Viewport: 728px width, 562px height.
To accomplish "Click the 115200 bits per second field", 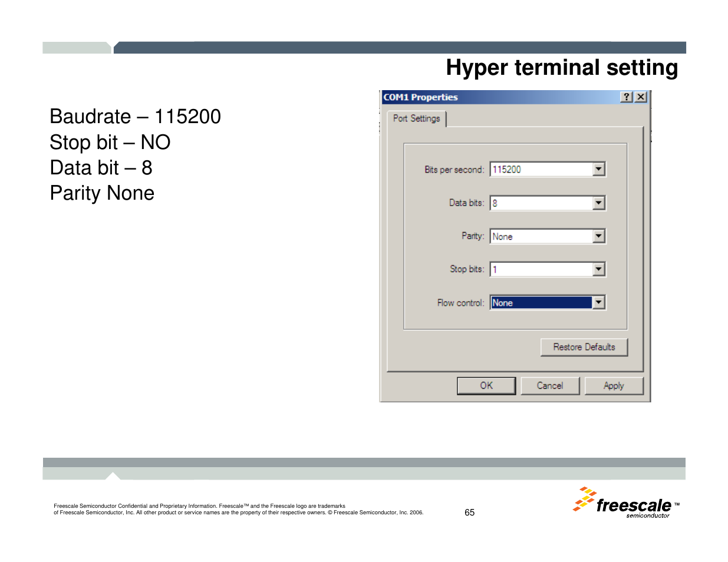I will [x=541, y=170].
